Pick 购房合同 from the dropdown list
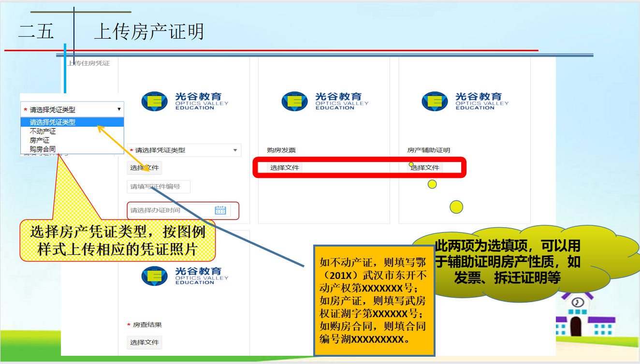The image size is (640, 364). pos(43,149)
